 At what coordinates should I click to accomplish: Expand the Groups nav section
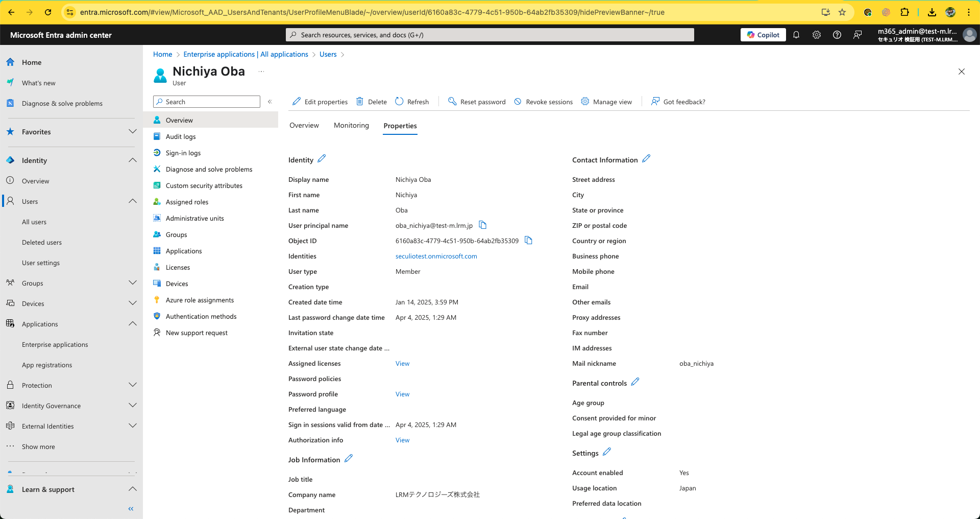pyautogui.click(x=133, y=283)
